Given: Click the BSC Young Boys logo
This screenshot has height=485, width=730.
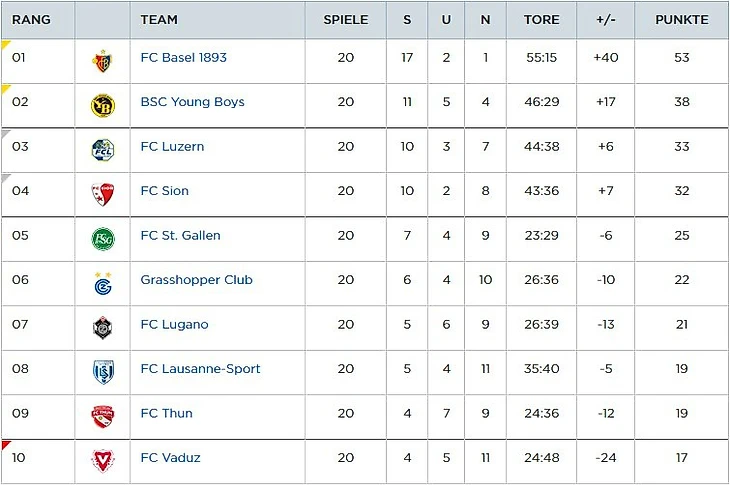Looking at the screenshot, I should pyautogui.click(x=102, y=104).
